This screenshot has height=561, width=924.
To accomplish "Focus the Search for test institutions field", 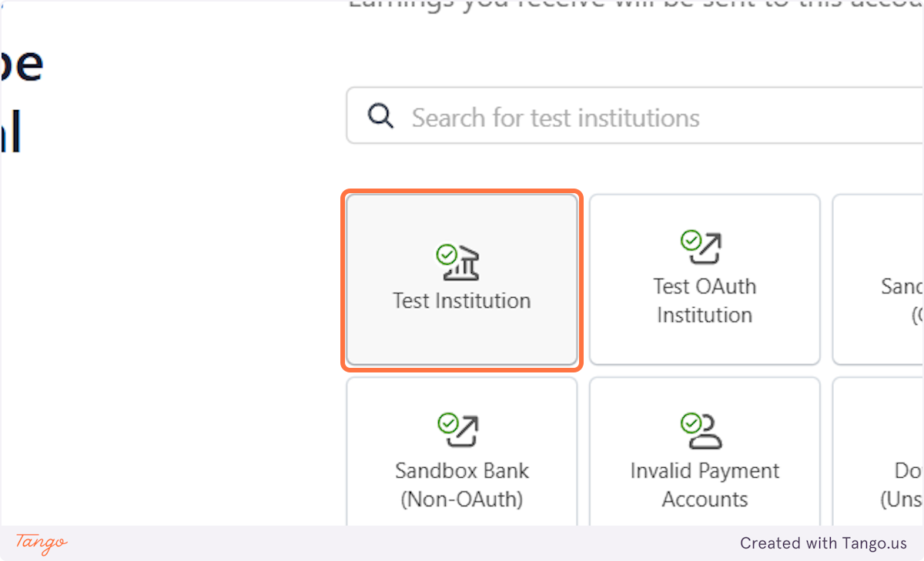I will [635, 116].
